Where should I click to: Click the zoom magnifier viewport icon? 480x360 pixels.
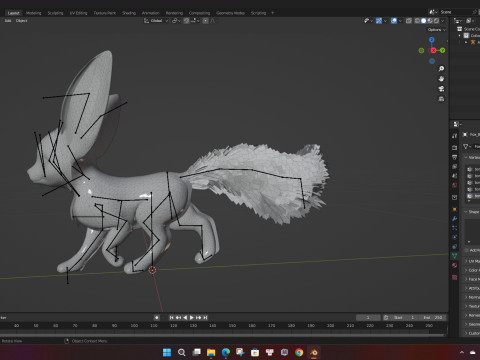click(441, 69)
